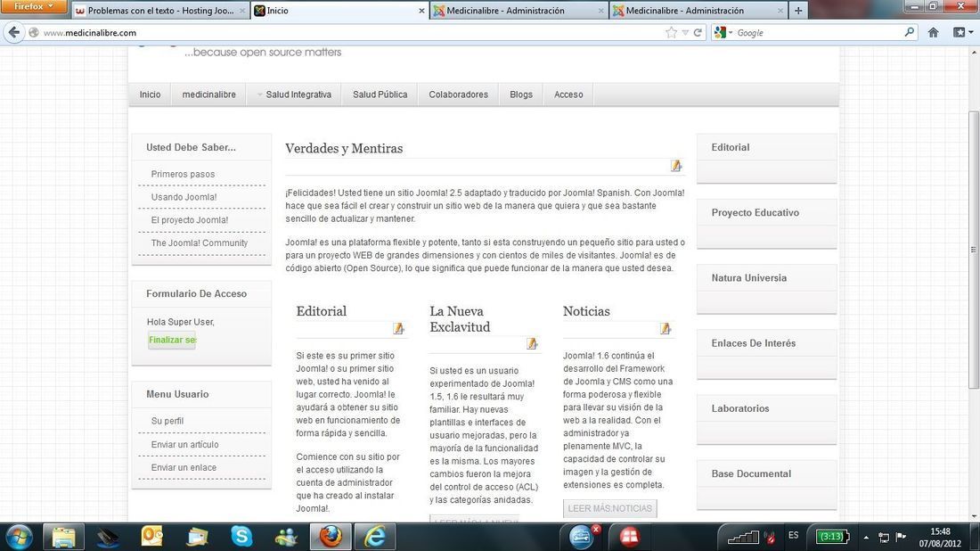Switch to Problemas con el texto tab
The width and height of the screenshot is (980, 551).
click(x=160, y=11)
